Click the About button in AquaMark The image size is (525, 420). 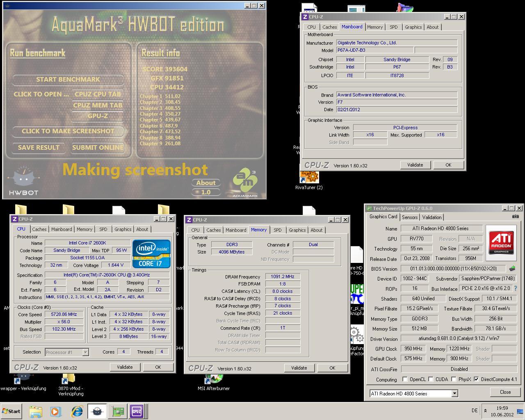tap(206, 183)
